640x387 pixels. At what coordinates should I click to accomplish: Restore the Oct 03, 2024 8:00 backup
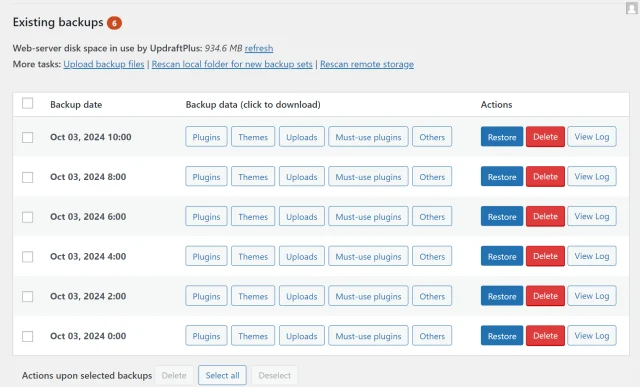tap(502, 176)
